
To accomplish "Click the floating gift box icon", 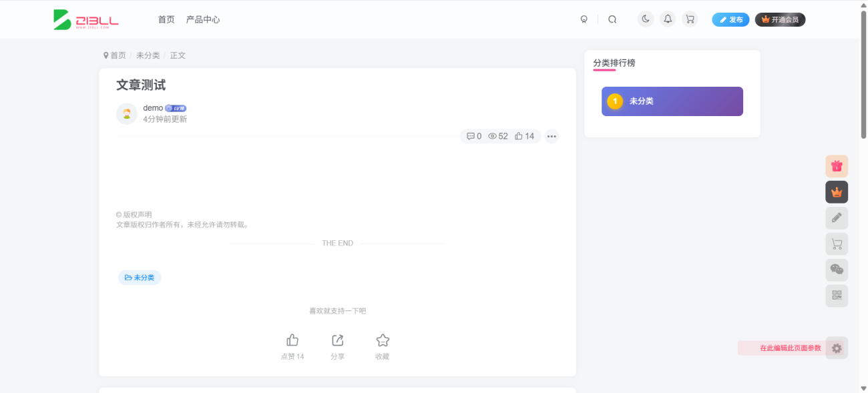I will coord(837,166).
